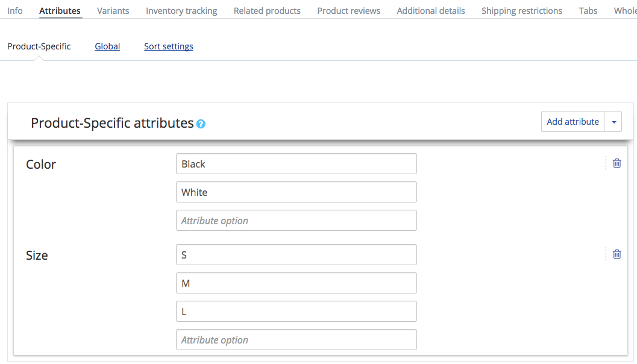The height and width of the screenshot is (364, 637).
Task: Open Sort settings
Action: point(168,46)
